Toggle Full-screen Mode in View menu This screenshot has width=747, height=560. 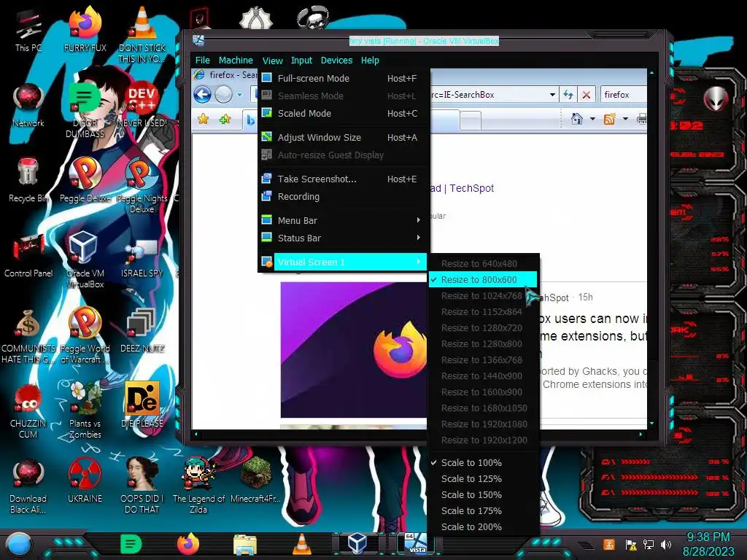click(343, 78)
